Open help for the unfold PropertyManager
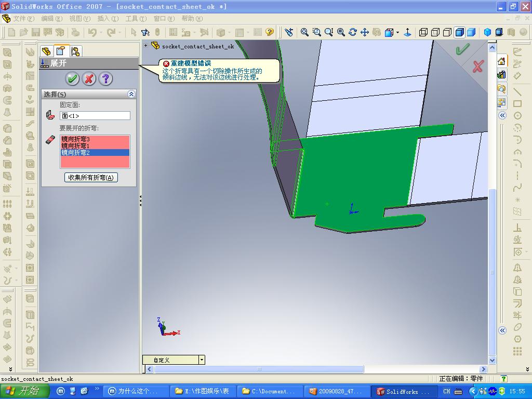 [x=105, y=79]
